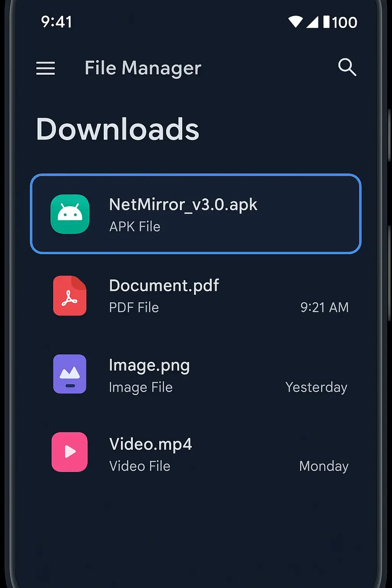Click the Monday date label

click(324, 466)
